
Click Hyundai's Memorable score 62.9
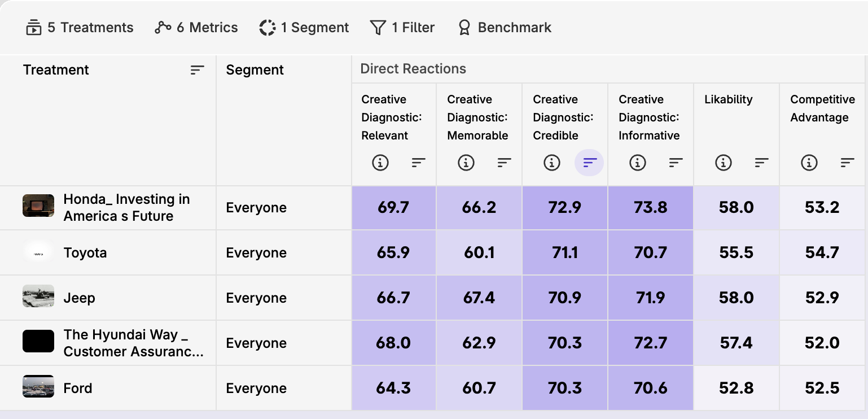(479, 343)
